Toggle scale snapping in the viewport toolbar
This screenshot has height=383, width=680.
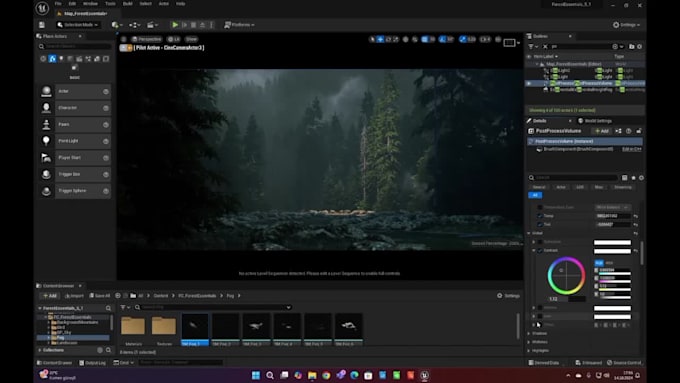pyautogui.click(x=463, y=39)
